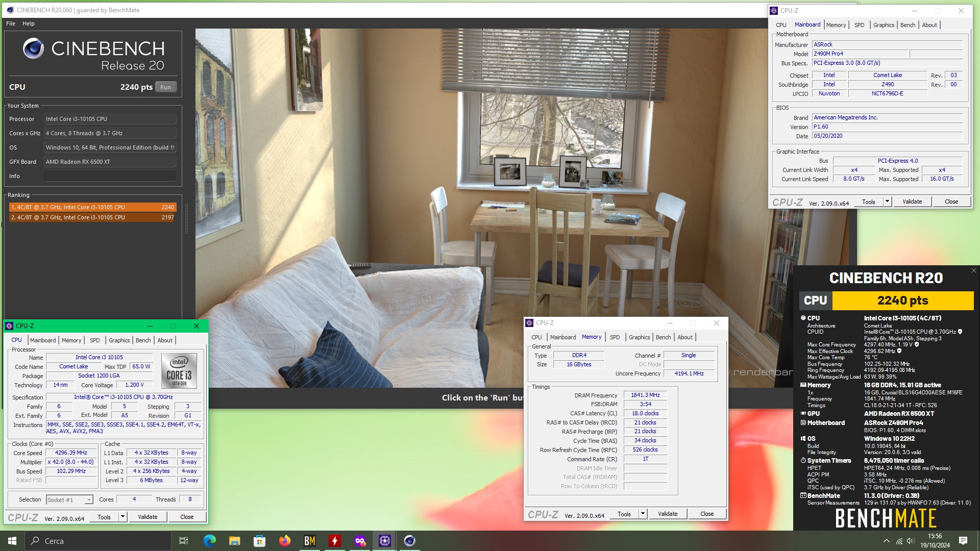
Task: Open Mainboard tab in the Memory CPU-Z window
Action: 563,337
